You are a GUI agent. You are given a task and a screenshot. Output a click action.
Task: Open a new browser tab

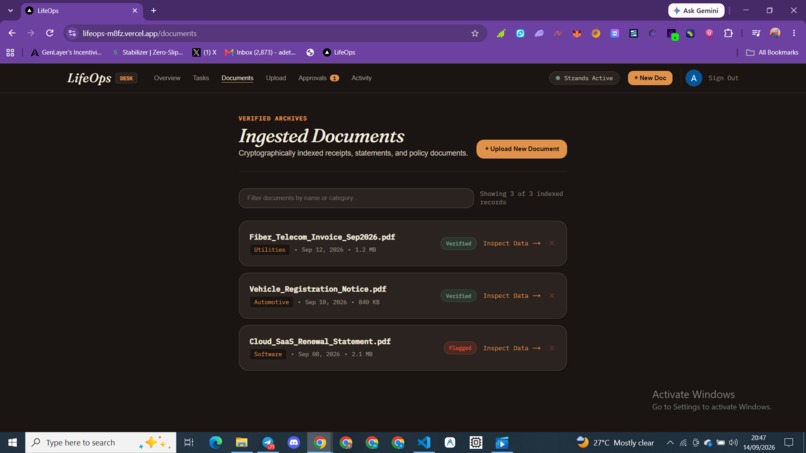tap(153, 10)
